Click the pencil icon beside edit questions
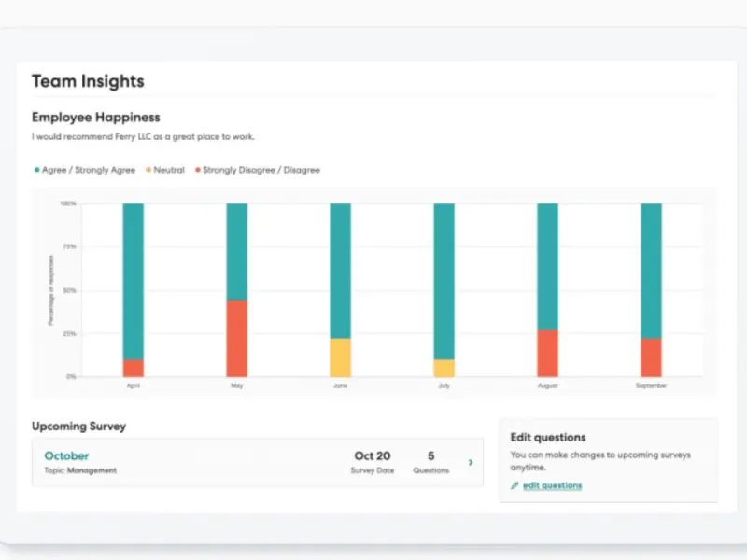 514,486
